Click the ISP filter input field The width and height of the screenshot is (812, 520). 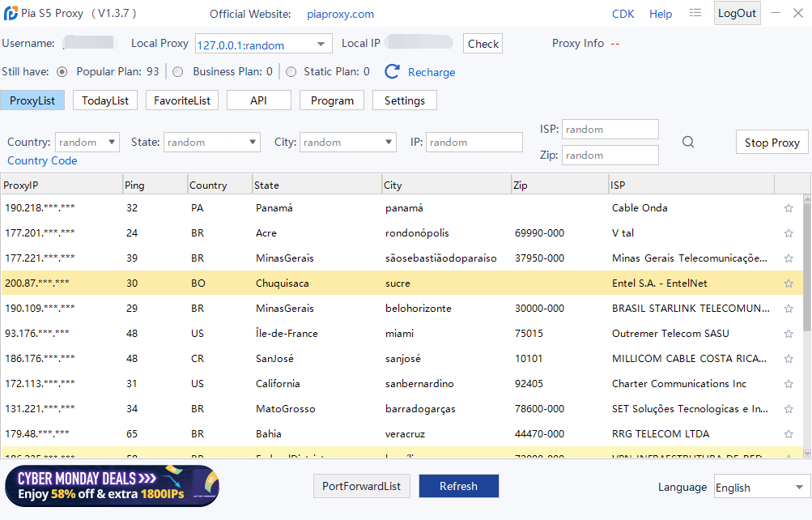point(610,129)
